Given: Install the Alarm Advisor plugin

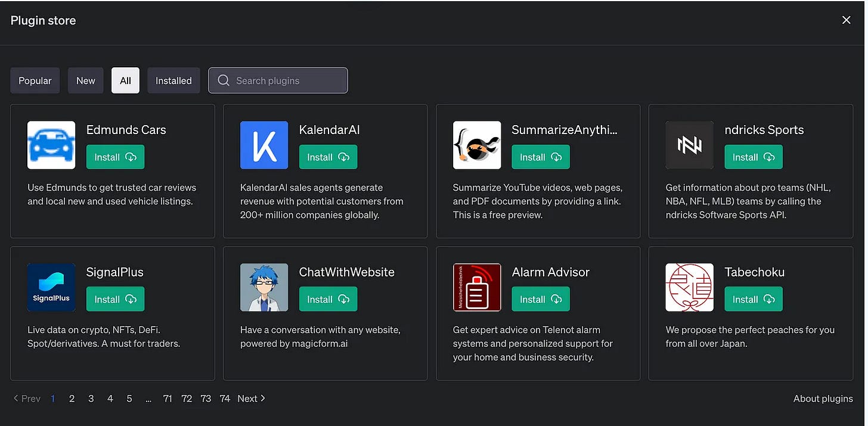Looking at the screenshot, I should click(541, 299).
